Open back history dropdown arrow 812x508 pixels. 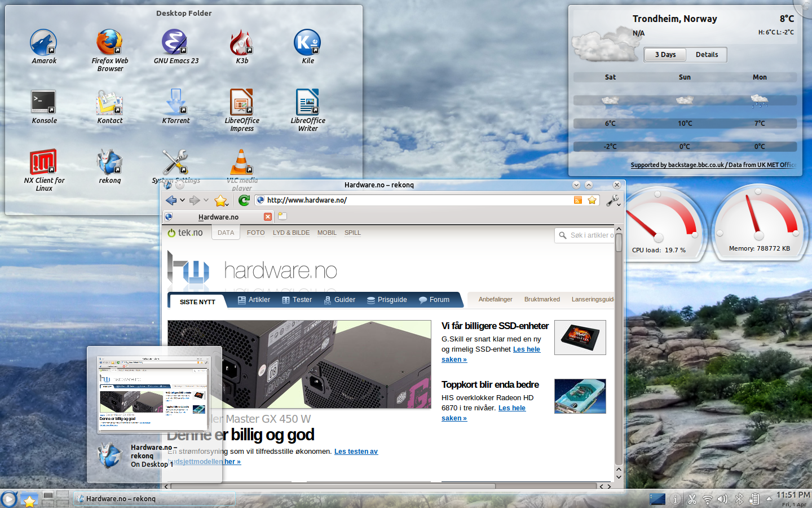pyautogui.click(x=182, y=200)
